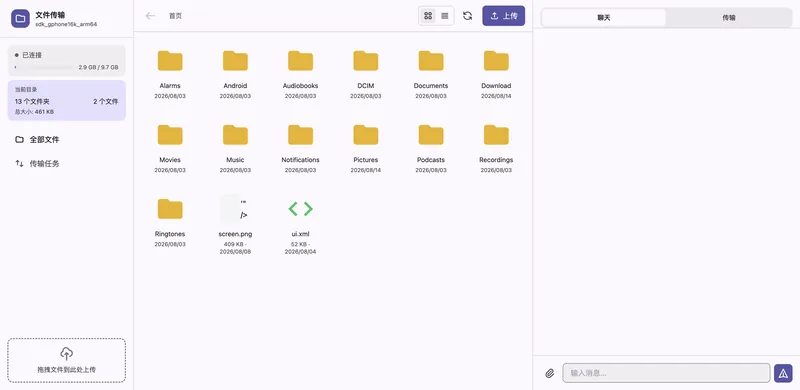This screenshot has height=390, width=800.
Task: Click the ui.xml file name label
Action: point(301,234)
